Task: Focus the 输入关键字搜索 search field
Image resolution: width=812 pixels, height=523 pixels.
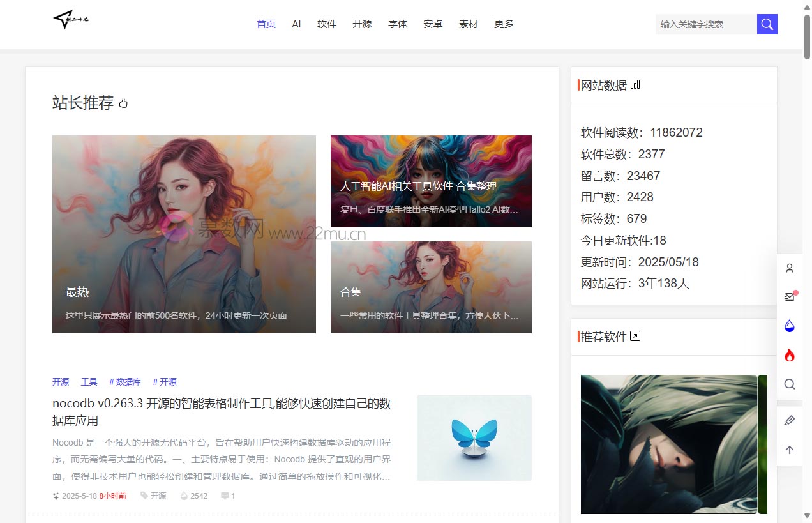Action: pyautogui.click(x=705, y=24)
